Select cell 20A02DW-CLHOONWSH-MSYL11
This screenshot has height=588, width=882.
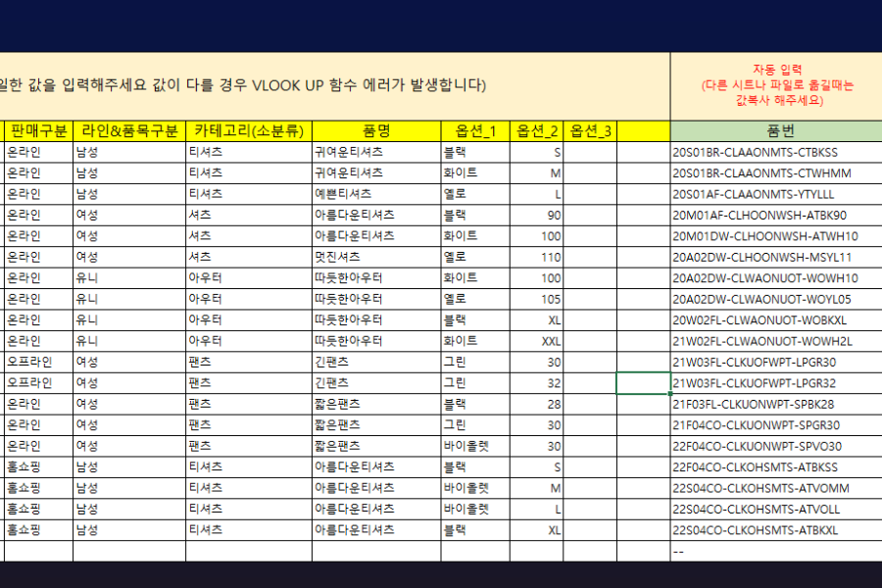pos(777,257)
